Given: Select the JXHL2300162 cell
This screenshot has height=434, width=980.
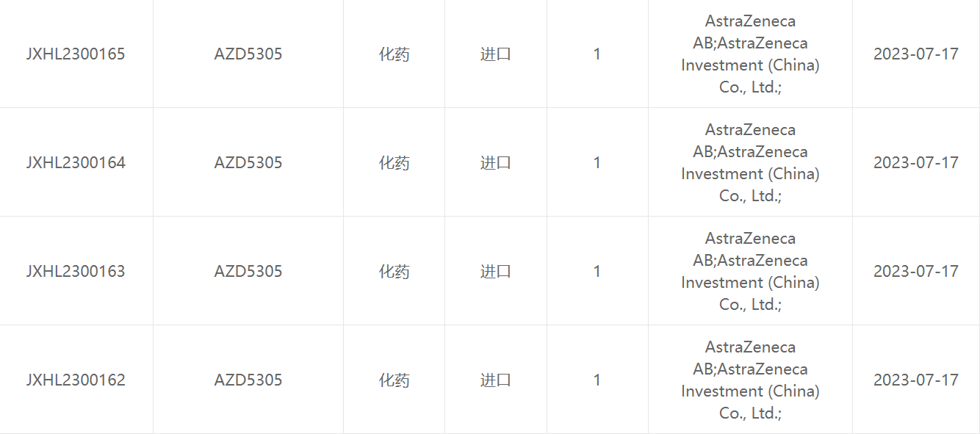Looking at the screenshot, I should [76, 380].
